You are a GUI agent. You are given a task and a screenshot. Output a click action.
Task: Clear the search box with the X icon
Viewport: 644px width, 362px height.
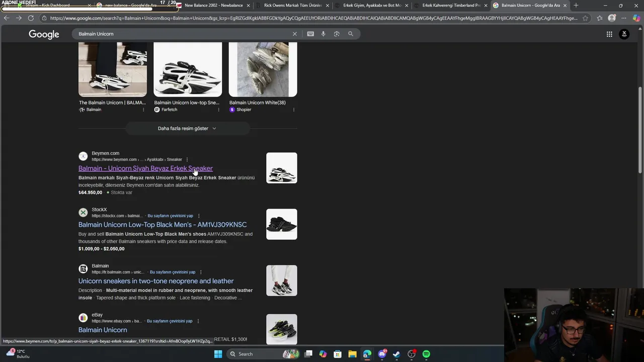295,34
